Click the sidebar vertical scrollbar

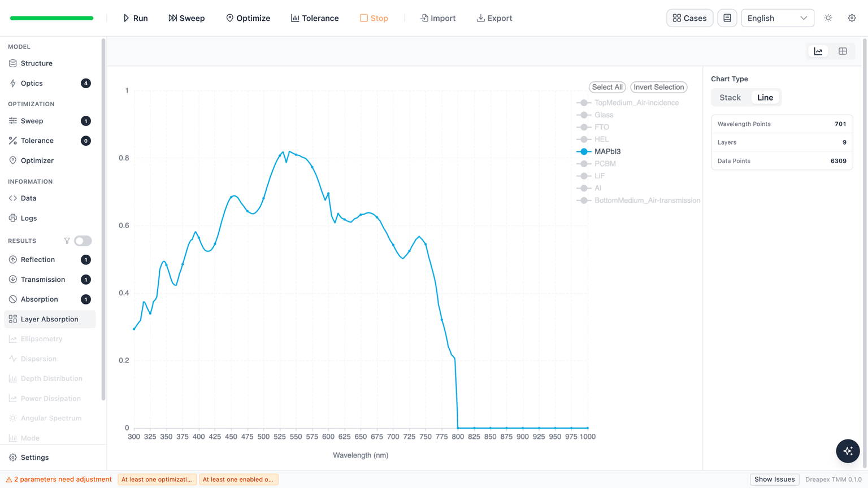click(103, 220)
